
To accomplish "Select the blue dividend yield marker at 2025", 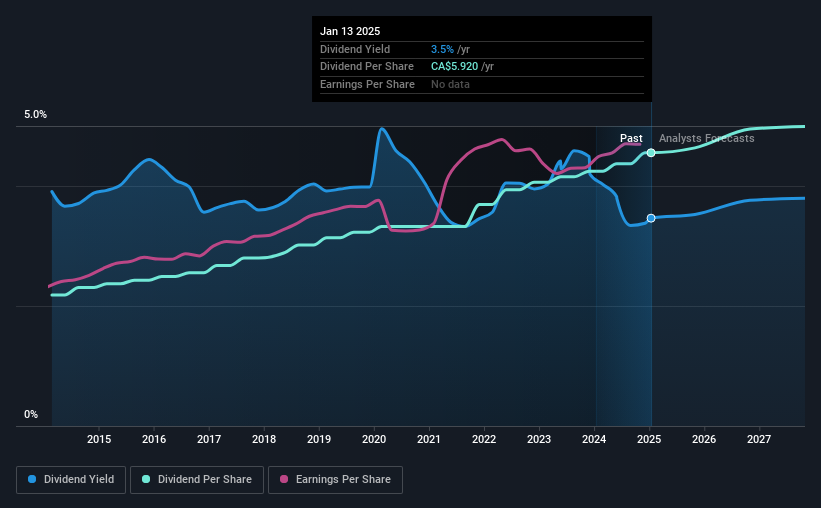I will point(651,218).
